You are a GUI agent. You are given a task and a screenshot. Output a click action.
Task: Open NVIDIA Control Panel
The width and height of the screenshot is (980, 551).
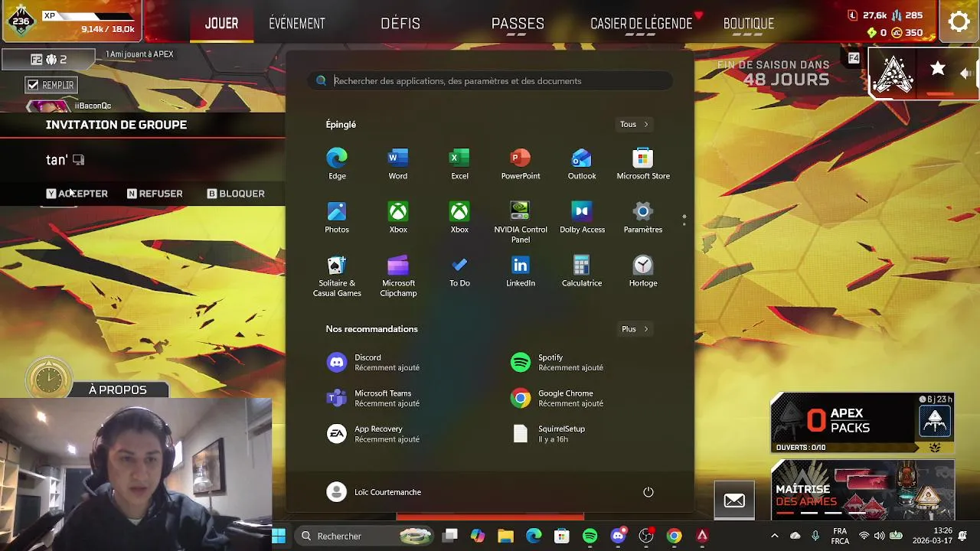pos(521,223)
